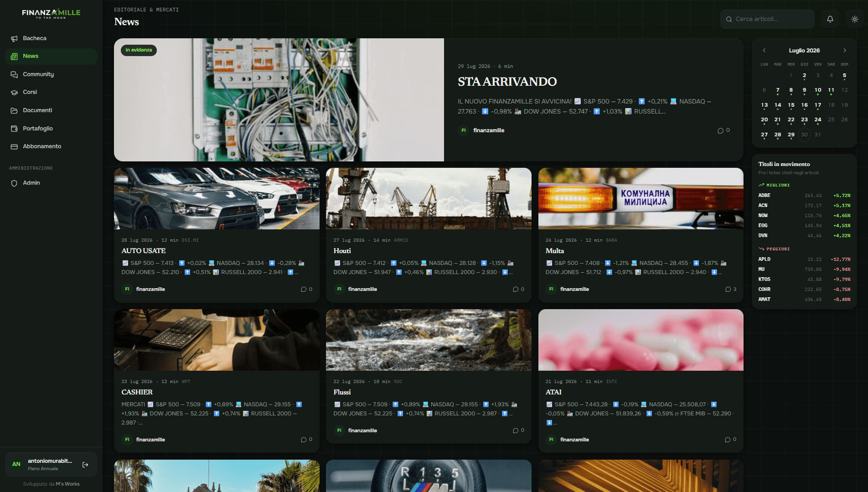Go to next month in calendar
Image resolution: width=868 pixels, height=492 pixels.
tap(844, 51)
